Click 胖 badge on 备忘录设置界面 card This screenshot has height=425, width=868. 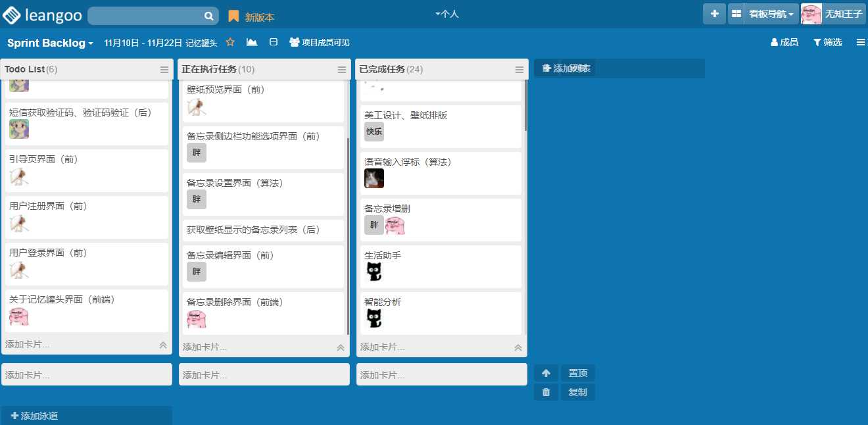pos(197,199)
